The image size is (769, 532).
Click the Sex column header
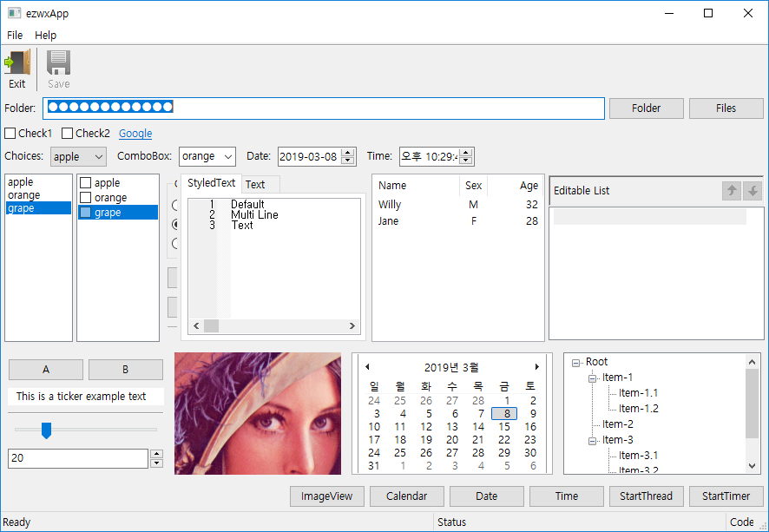[473, 186]
